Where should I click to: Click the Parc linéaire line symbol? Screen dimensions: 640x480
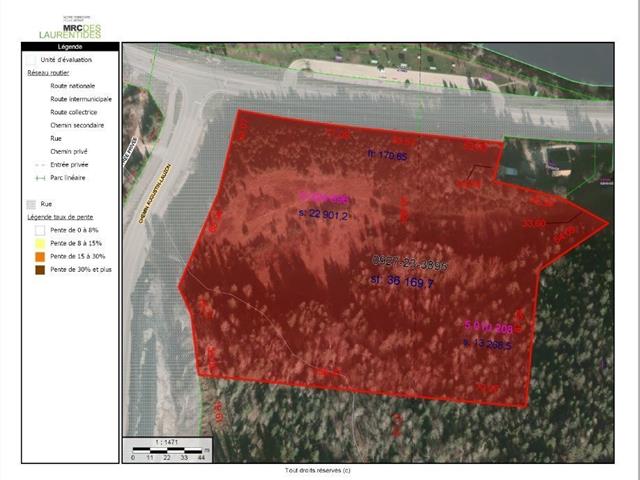[40, 177]
